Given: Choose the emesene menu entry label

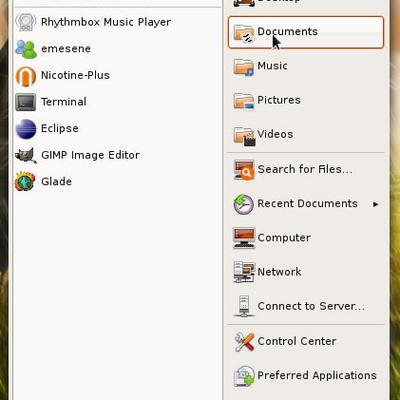Looking at the screenshot, I should tap(66, 49).
